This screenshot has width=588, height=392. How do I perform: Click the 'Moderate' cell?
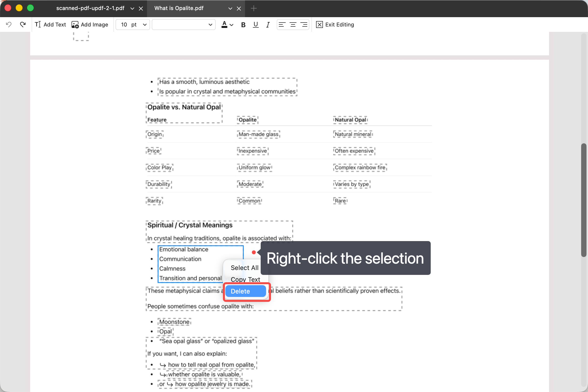click(x=250, y=184)
